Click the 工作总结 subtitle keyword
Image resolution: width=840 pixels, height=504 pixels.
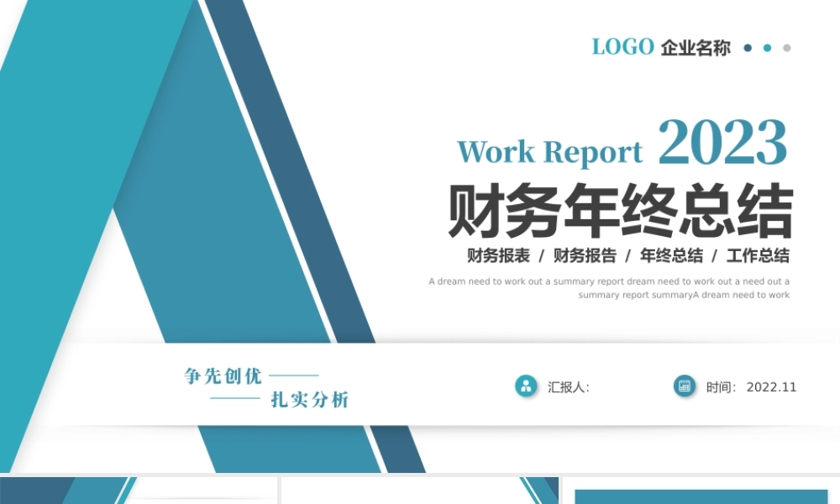point(758,255)
